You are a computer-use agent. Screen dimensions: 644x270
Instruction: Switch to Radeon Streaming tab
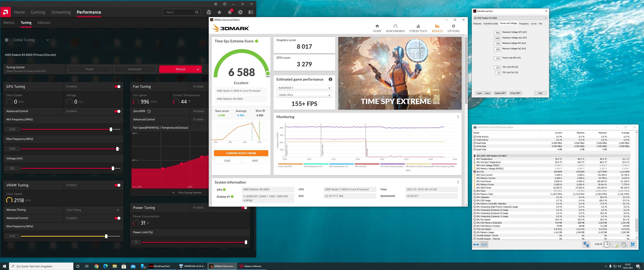[61, 12]
